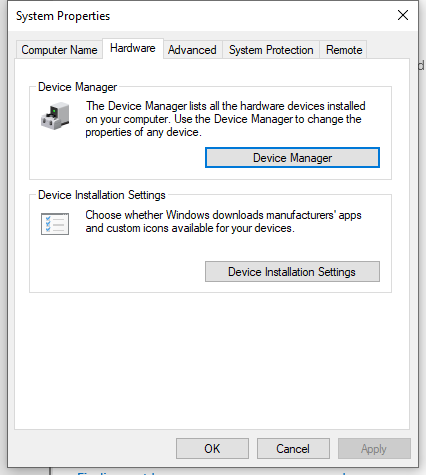
Task: Switch to the Remote tab
Action: click(x=344, y=50)
